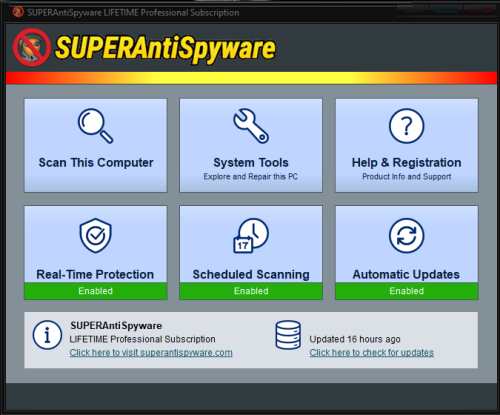Viewport: 500px width, 415px height.
Task: Visit superantispyware.com via the link
Action: 151,353
